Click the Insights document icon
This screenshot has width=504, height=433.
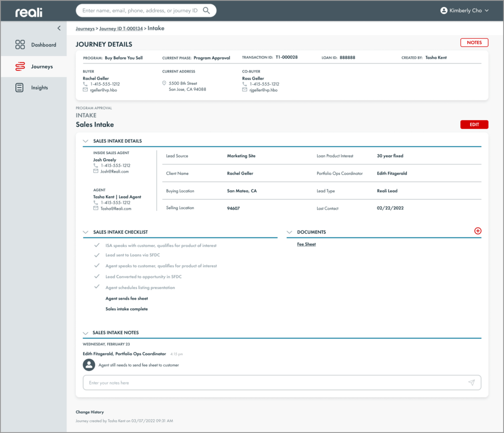tap(19, 88)
